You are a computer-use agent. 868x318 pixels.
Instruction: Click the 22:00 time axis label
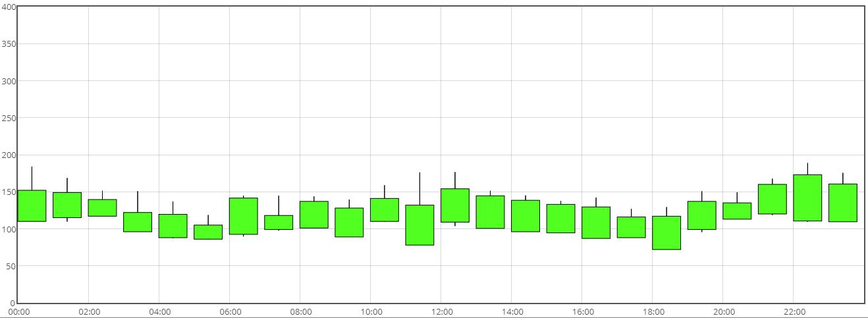click(x=794, y=311)
